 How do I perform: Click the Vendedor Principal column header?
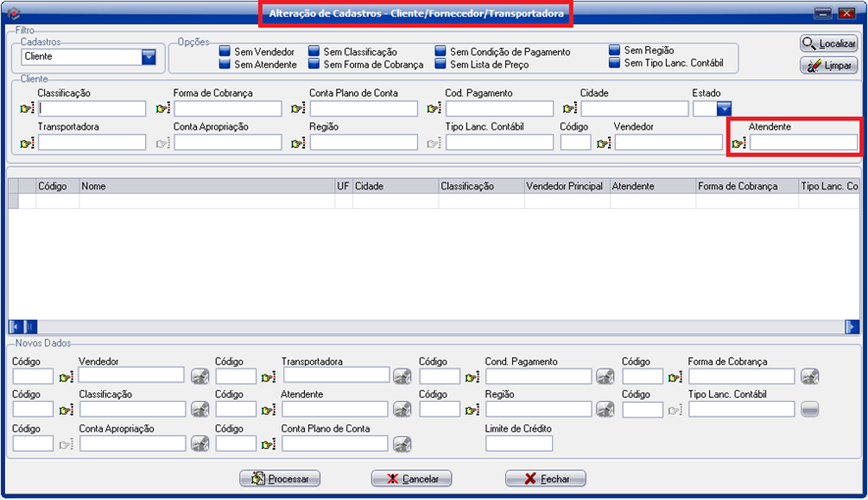(565, 185)
